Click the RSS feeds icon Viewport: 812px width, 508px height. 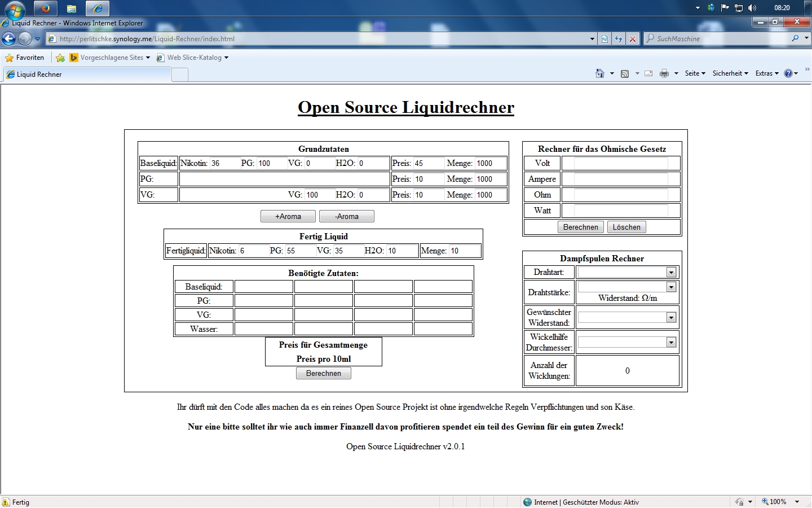(625, 73)
